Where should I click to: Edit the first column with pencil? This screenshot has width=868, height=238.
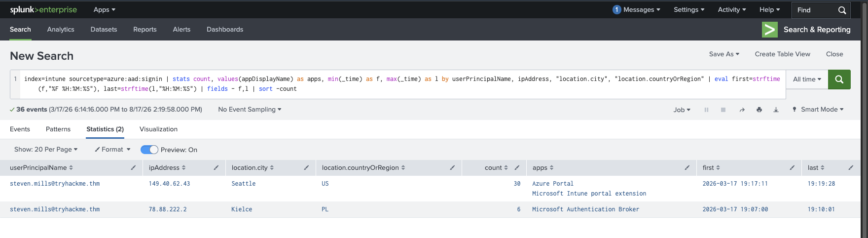[792, 168]
